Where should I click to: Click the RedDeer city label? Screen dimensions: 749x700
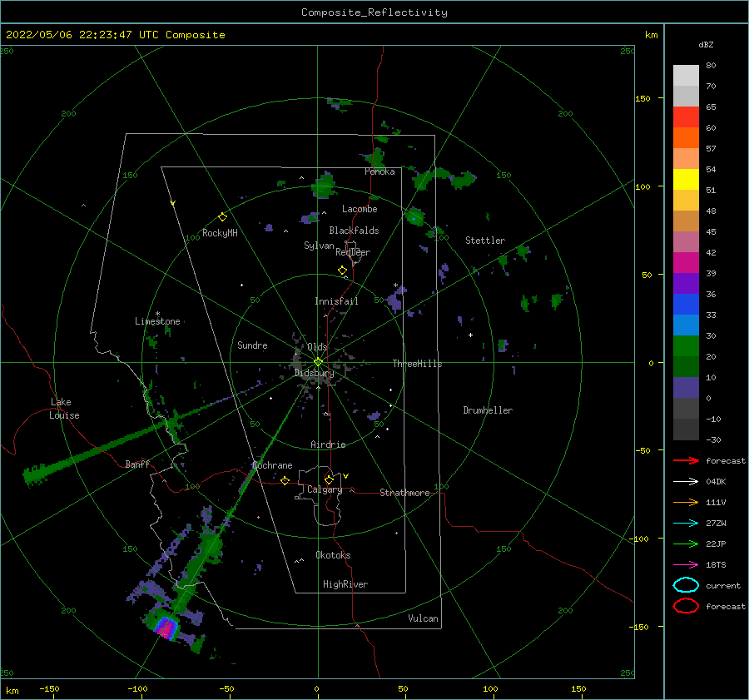(353, 252)
